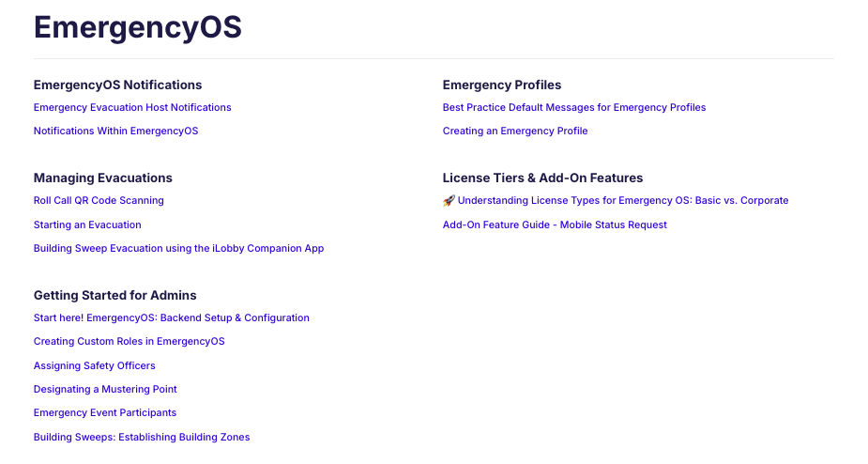Open Notifications Within EmergencyOS link
Screen dimensions: 868x464
(115, 131)
